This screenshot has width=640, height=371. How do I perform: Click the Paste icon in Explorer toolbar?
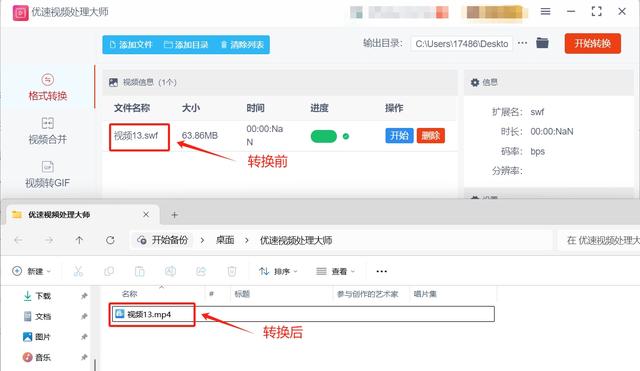pyautogui.click(x=140, y=271)
